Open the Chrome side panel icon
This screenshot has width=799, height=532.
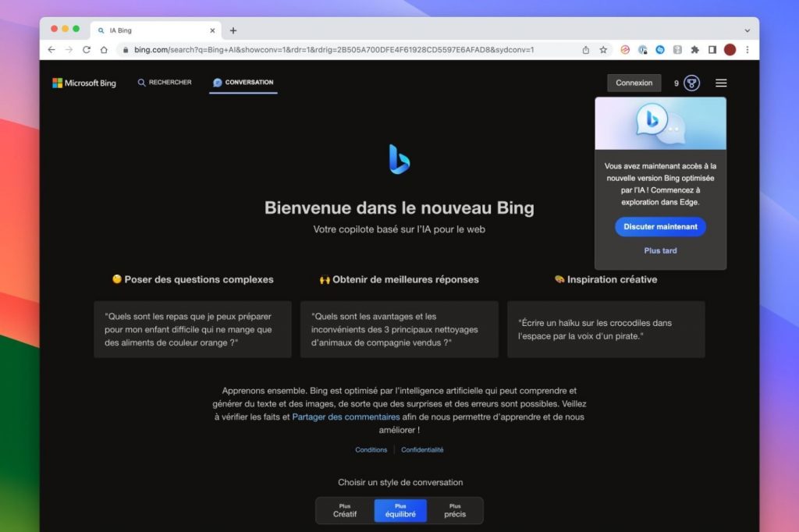712,50
